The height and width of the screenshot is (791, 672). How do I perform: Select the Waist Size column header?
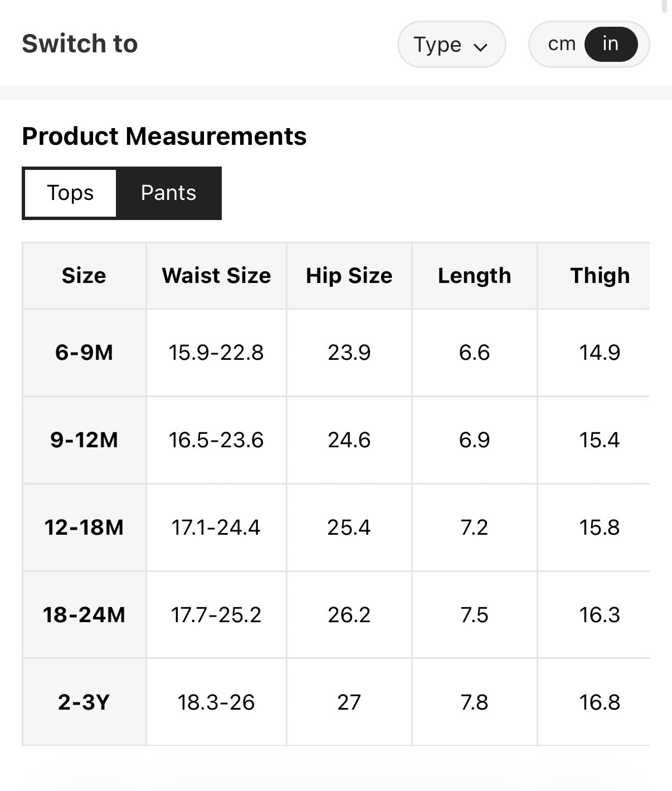[216, 275]
